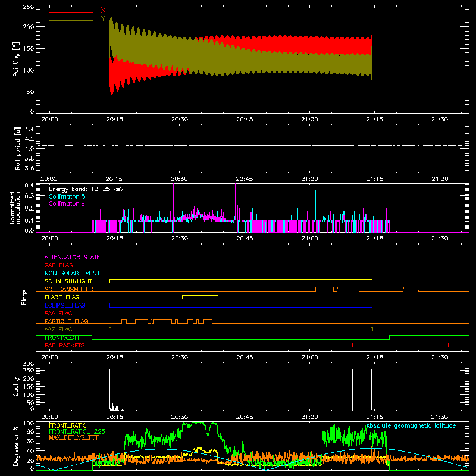
Task: Select the 'Flags' axis title
Action: pyautogui.click(x=24, y=297)
